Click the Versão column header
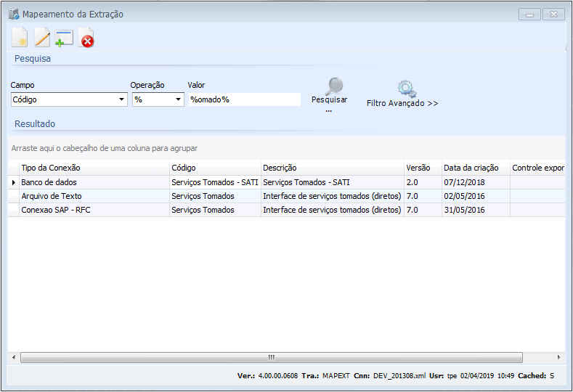 point(422,168)
